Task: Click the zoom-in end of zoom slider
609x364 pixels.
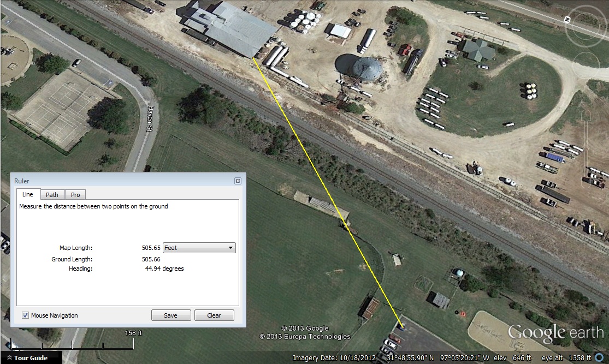Action: click(x=586, y=115)
